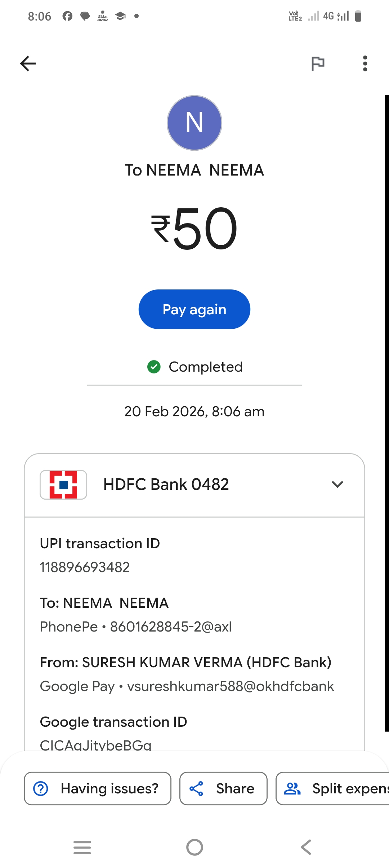389x868 pixels.
Task: Tap the Android system back chevron
Action: point(306,847)
